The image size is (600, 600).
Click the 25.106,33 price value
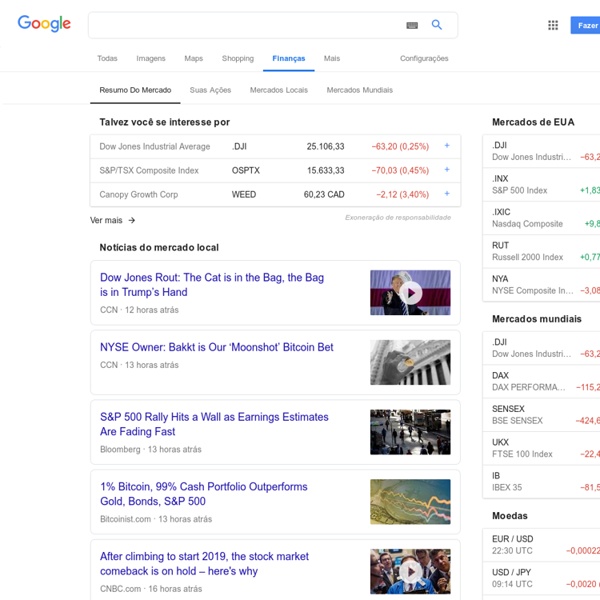325,147
